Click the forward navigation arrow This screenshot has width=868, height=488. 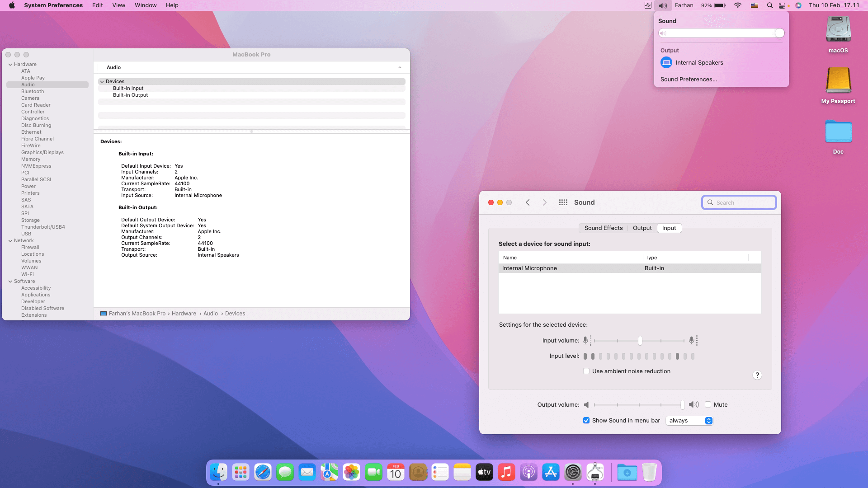[545, 202]
